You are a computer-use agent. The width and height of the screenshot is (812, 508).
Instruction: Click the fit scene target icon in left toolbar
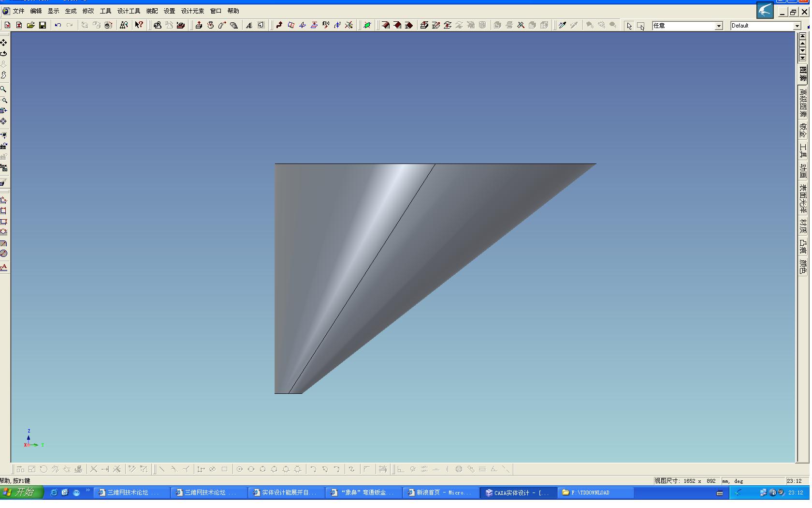tap(4, 121)
